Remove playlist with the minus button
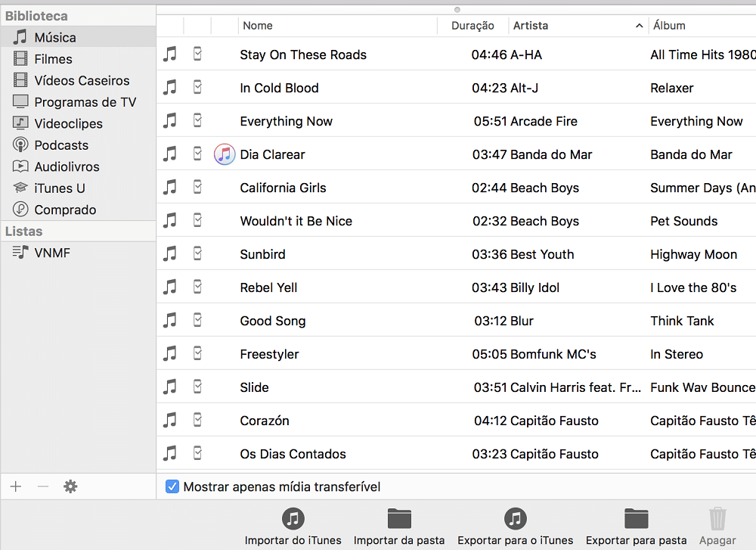 [x=43, y=486]
